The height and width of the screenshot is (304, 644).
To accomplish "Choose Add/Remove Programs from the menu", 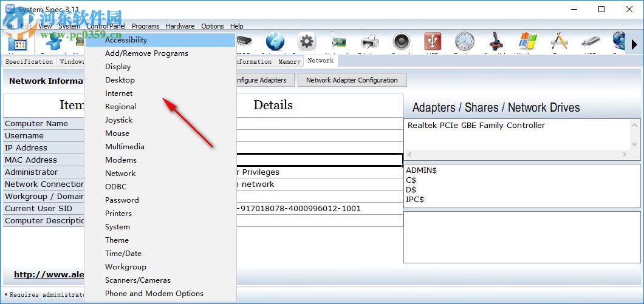I will click(160, 53).
